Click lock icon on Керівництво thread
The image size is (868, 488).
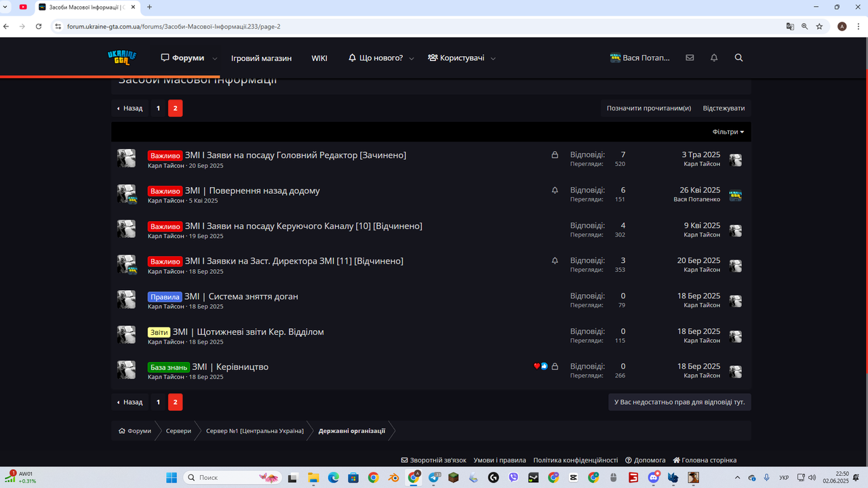(x=555, y=367)
